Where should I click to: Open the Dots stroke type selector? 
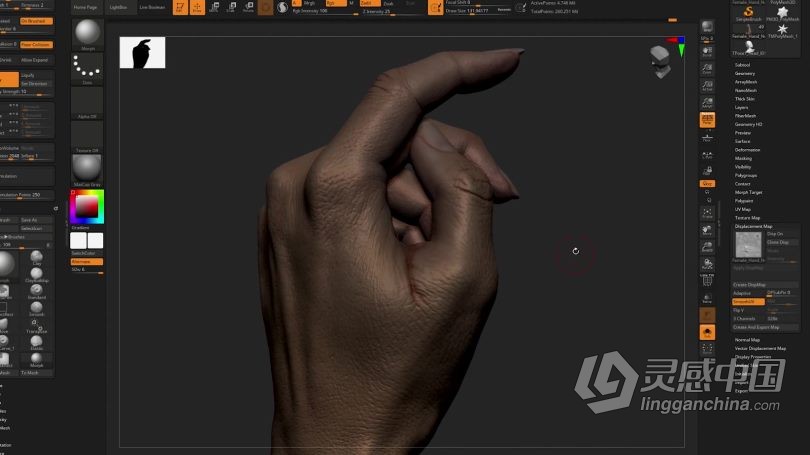click(x=87, y=69)
